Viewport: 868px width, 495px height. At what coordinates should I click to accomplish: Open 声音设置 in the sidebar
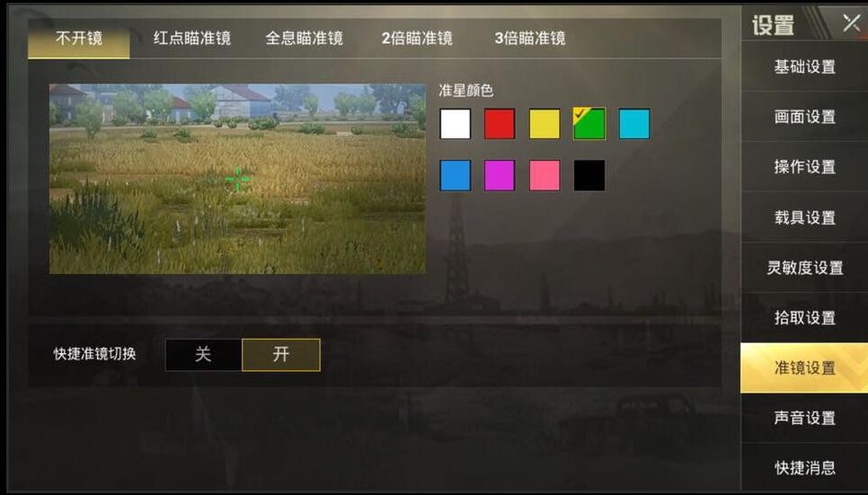click(x=804, y=418)
